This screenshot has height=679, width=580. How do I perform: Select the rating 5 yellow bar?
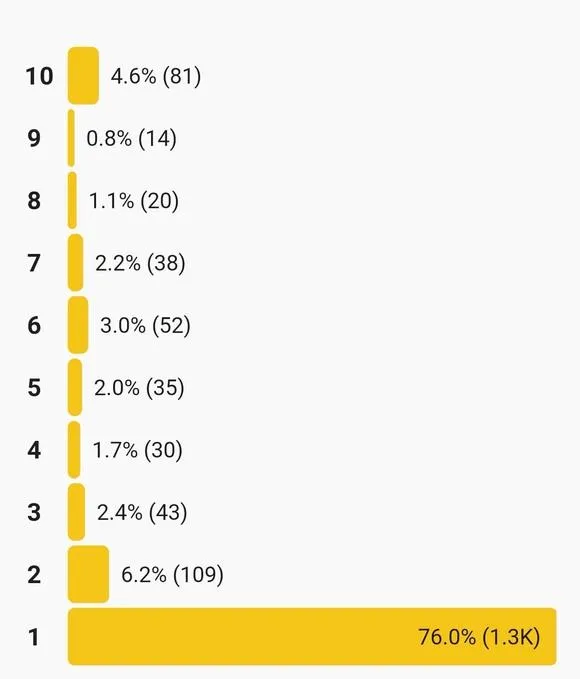pyautogui.click(x=75, y=388)
